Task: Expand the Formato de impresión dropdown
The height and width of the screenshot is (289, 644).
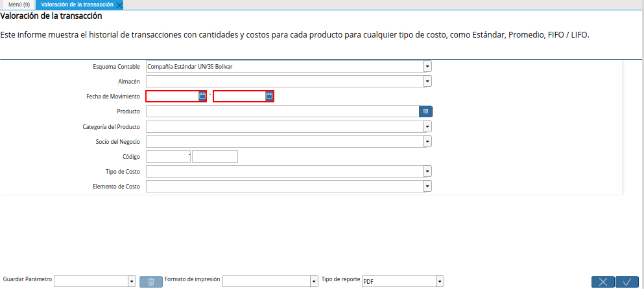Action: (x=313, y=281)
